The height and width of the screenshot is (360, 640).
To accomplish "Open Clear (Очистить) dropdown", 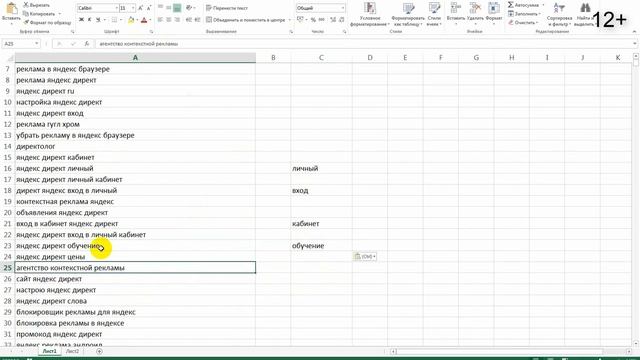I will pos(523,22).
